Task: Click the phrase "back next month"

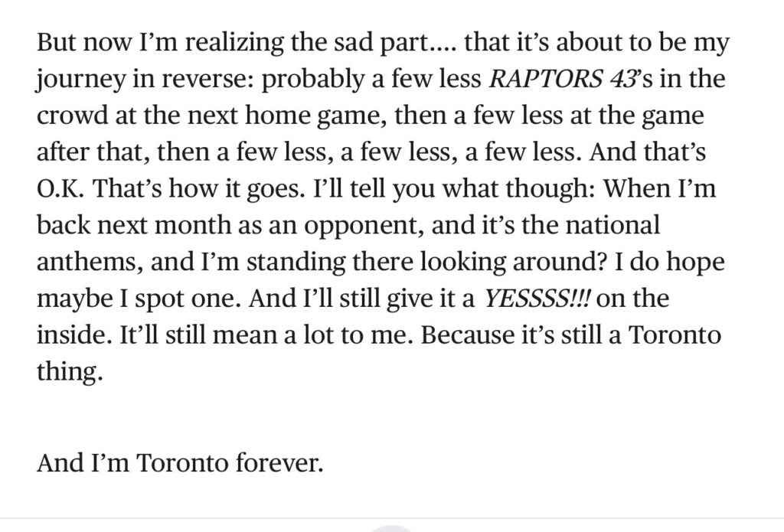Action: coord(133,225)
